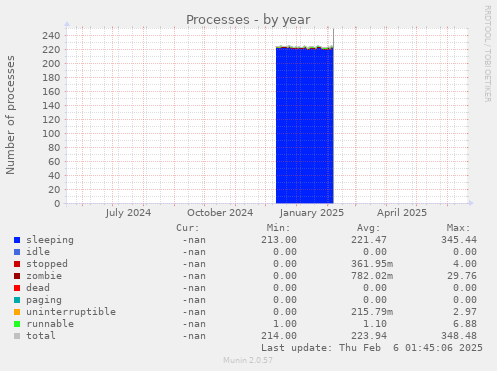Click the 'Last update' timestamp line
Screen dimensions: 497x371
point(372,348)
